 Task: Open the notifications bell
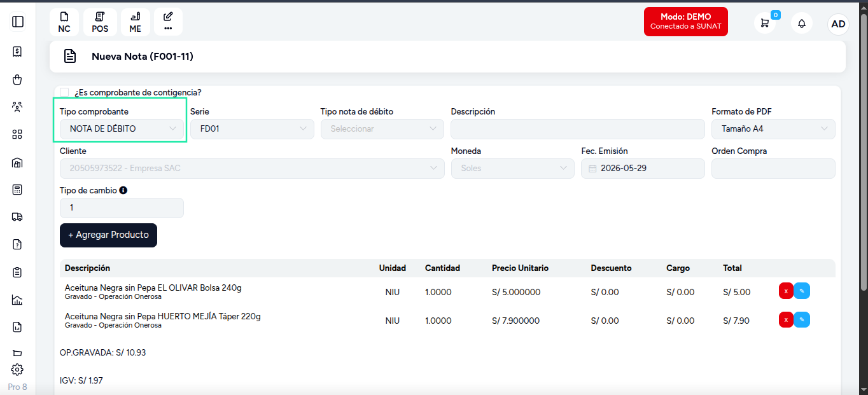(x=802, y=24)
